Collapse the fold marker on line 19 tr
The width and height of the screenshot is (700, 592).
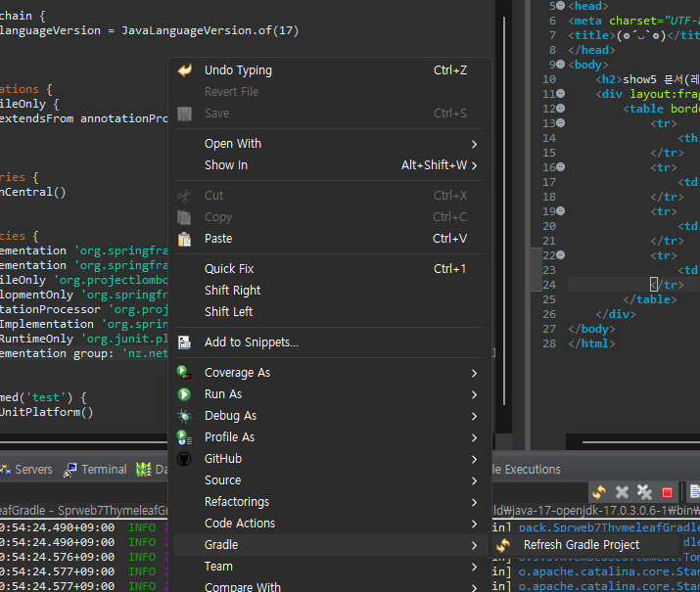[561, 211]
